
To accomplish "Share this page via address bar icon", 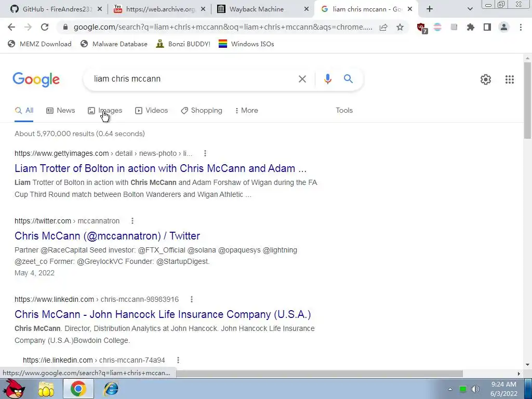I will point(383,27).
